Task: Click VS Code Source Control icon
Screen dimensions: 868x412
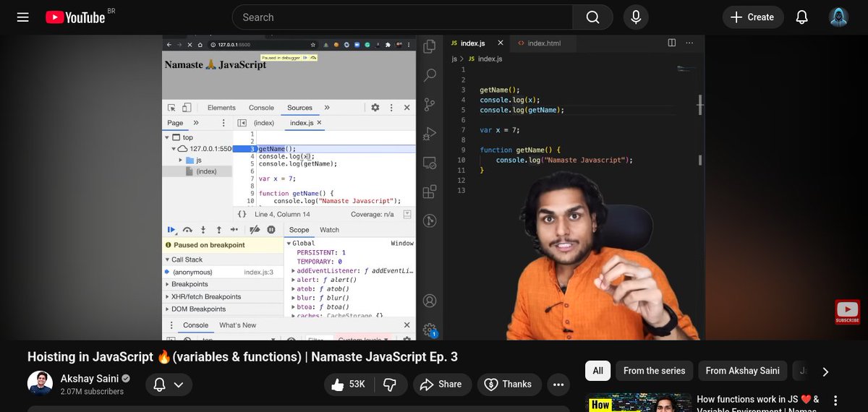Action: tap(430, 104)
